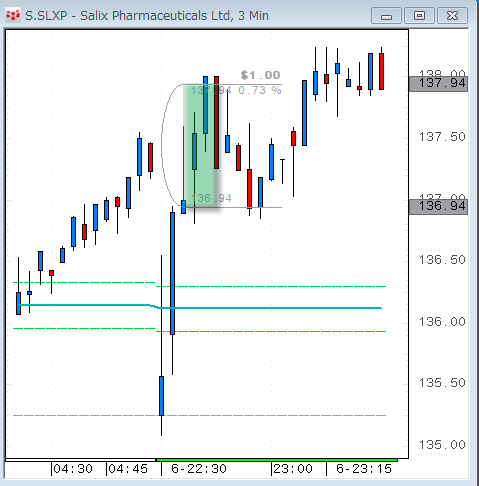Click the 136.94 label inside measurement box
479x486 pixels.
211,199
